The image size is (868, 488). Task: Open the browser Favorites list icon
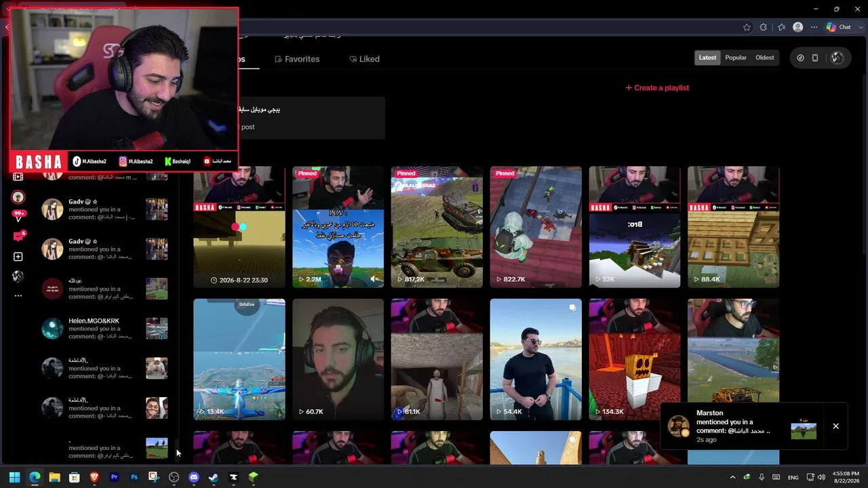(781, 27)
